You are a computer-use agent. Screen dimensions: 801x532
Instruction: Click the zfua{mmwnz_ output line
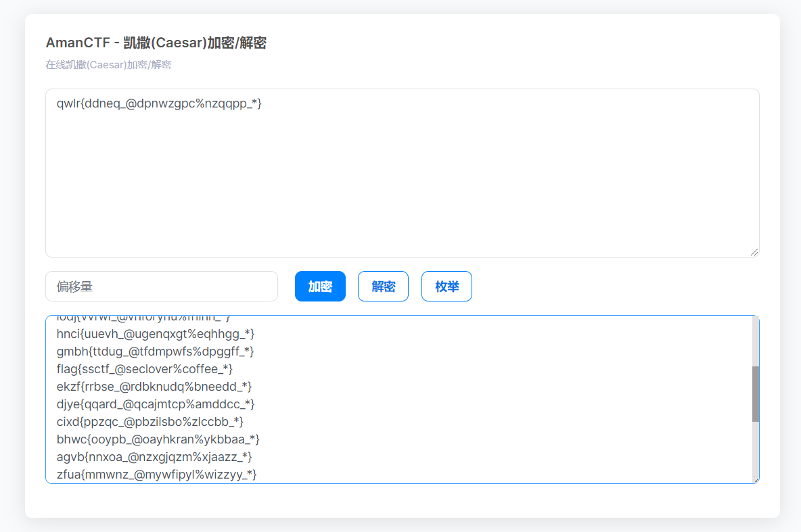(x=156, y=474)
